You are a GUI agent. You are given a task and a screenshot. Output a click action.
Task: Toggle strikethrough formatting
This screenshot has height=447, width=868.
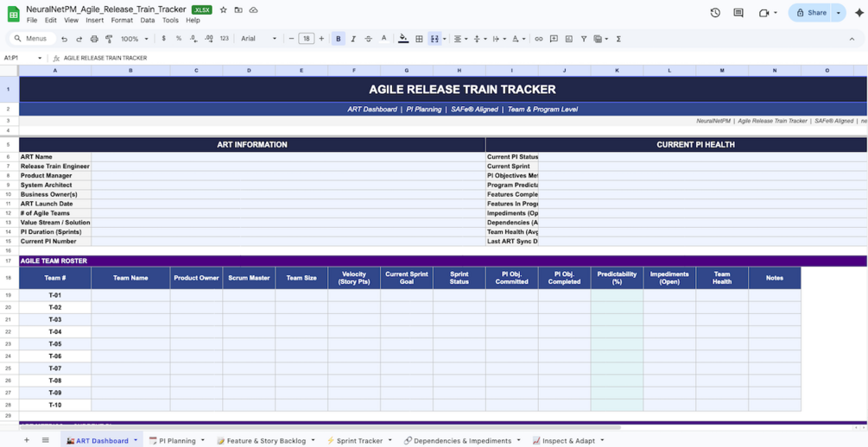(x=369, y=39)
